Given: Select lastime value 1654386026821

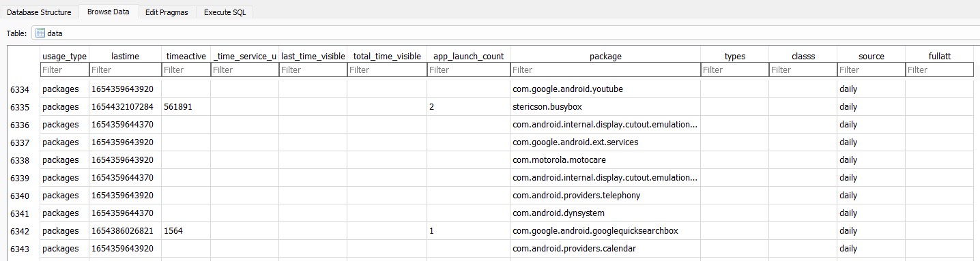Looking at the screenshot, I should click(x=125, y=231).
